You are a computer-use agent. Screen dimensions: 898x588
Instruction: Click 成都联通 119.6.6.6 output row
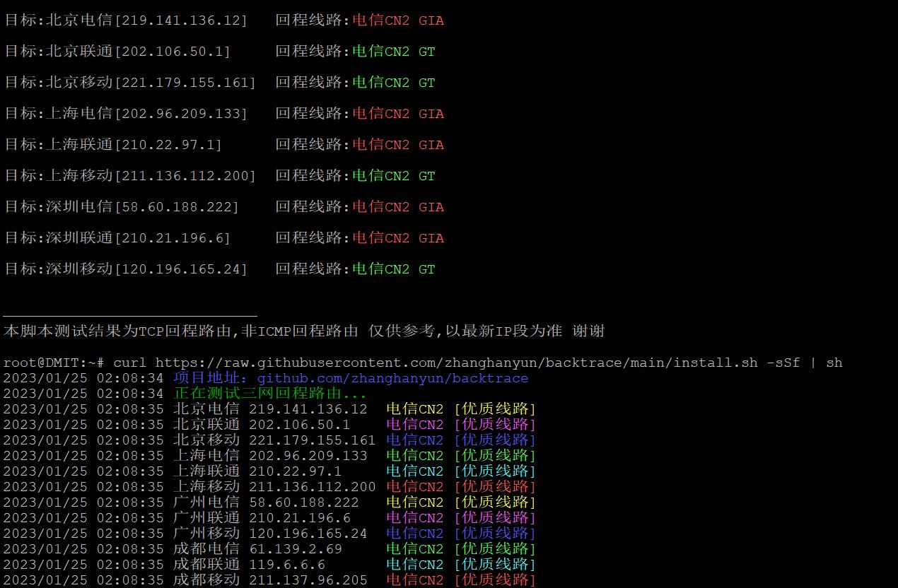(269, 565)
